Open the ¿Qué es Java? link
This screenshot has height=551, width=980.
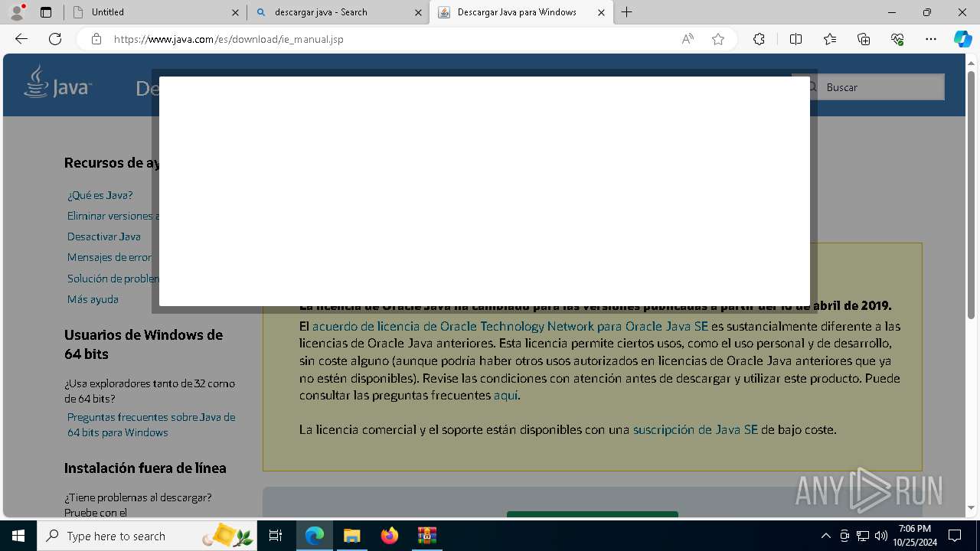coord(100,195)
